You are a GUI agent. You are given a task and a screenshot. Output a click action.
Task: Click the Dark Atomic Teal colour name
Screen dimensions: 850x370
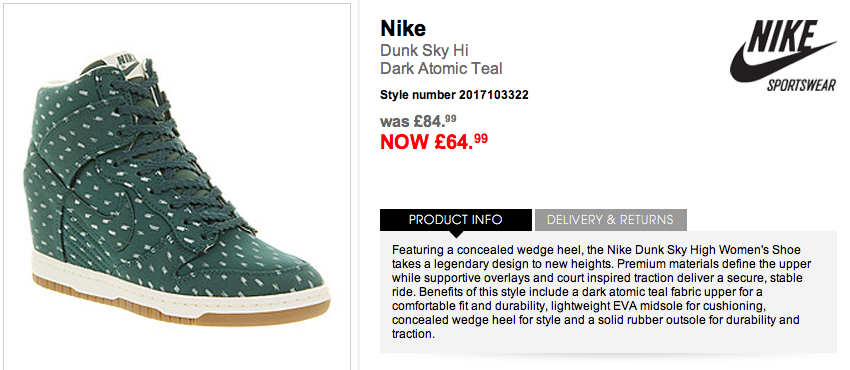[x=441, y=68]
